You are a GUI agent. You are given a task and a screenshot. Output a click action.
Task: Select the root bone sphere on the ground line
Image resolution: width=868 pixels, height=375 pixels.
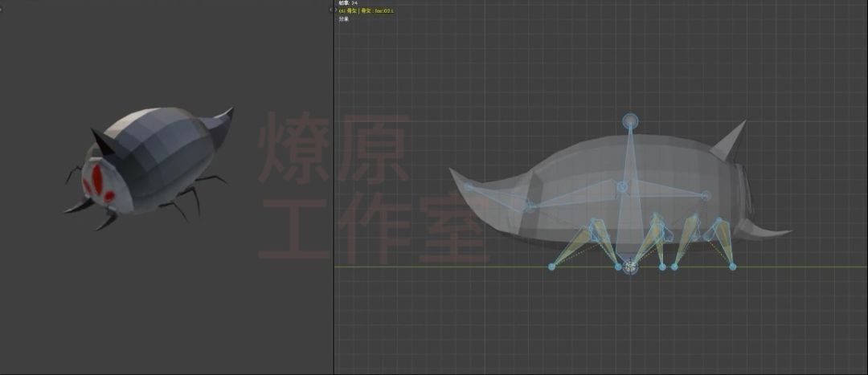point(630,267)
